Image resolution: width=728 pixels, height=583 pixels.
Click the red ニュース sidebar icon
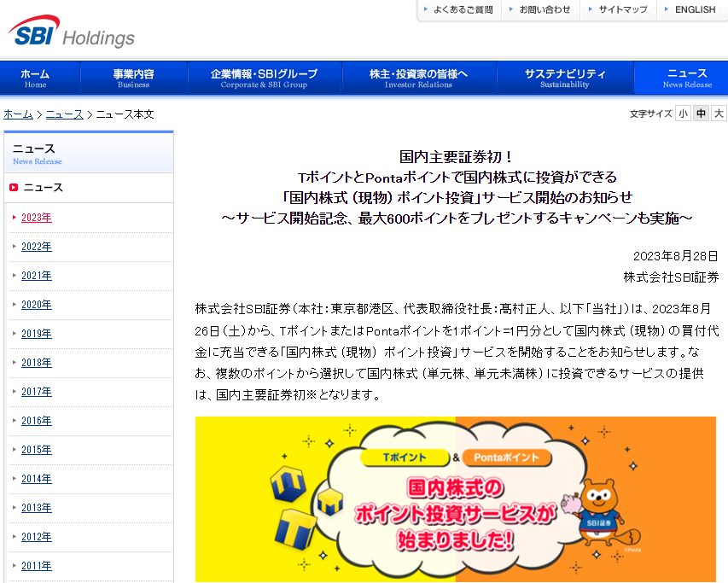tap(14, 188)
